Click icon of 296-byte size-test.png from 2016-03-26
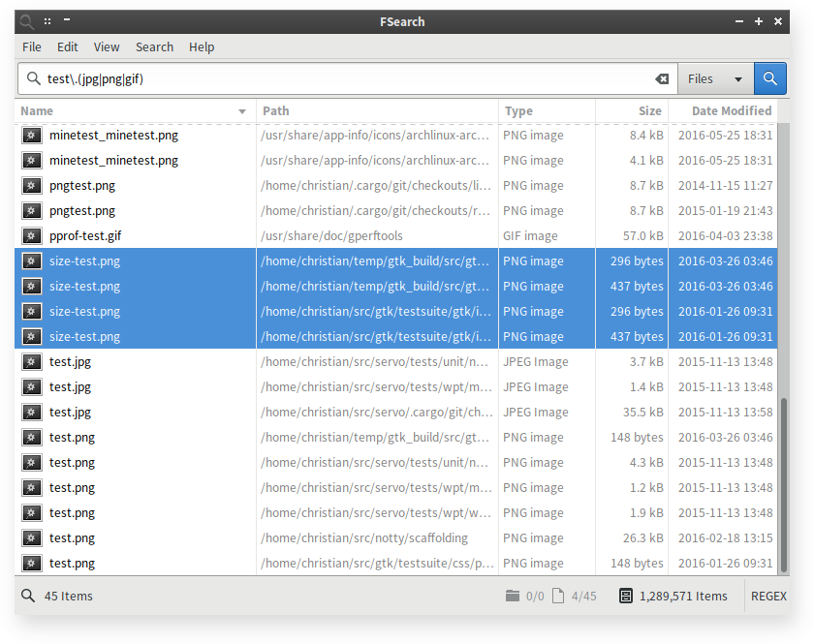Screen dimensions: 814x644 [x=32, y=261]
